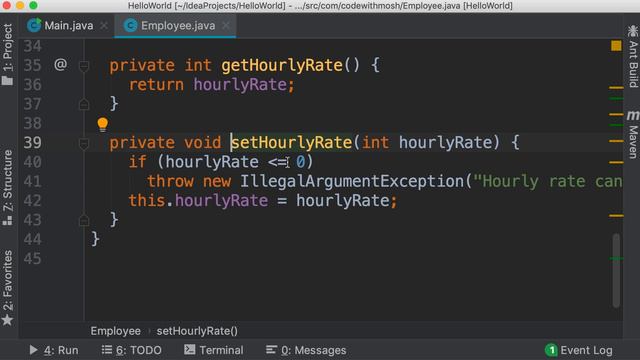Click the Employee breadcrumb

[x=116, y=331]
